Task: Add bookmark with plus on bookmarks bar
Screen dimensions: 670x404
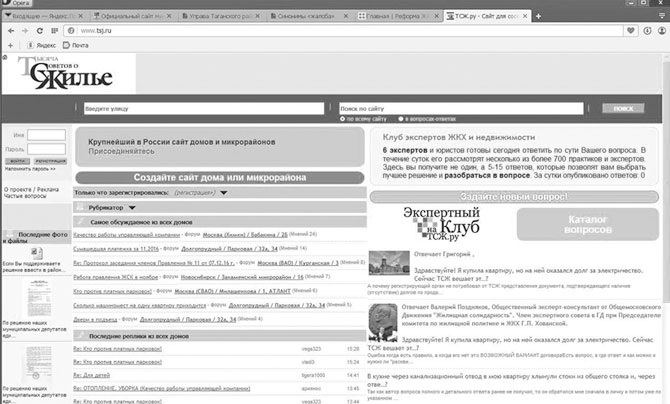Action: tap(10, 45)
